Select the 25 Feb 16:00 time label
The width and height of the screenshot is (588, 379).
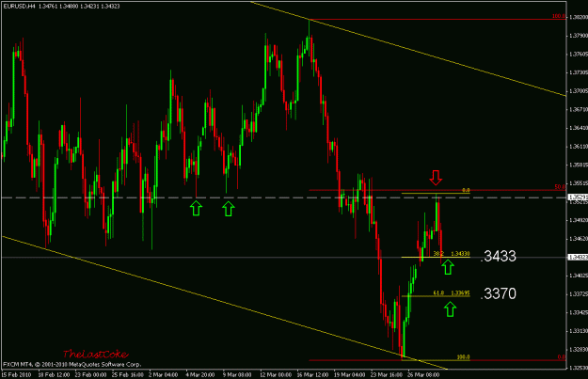coord(128,375)
